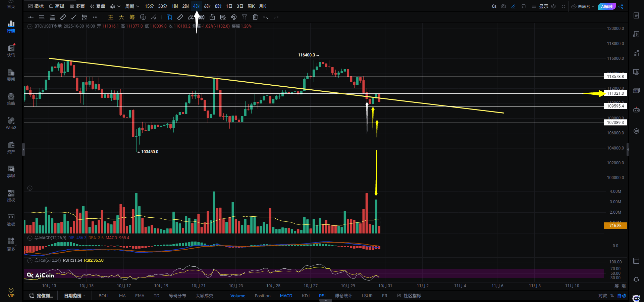Toggle 对数 logarithmic scale
The image size is (644, 302).
pyautogui.click(x=603, y=296)
